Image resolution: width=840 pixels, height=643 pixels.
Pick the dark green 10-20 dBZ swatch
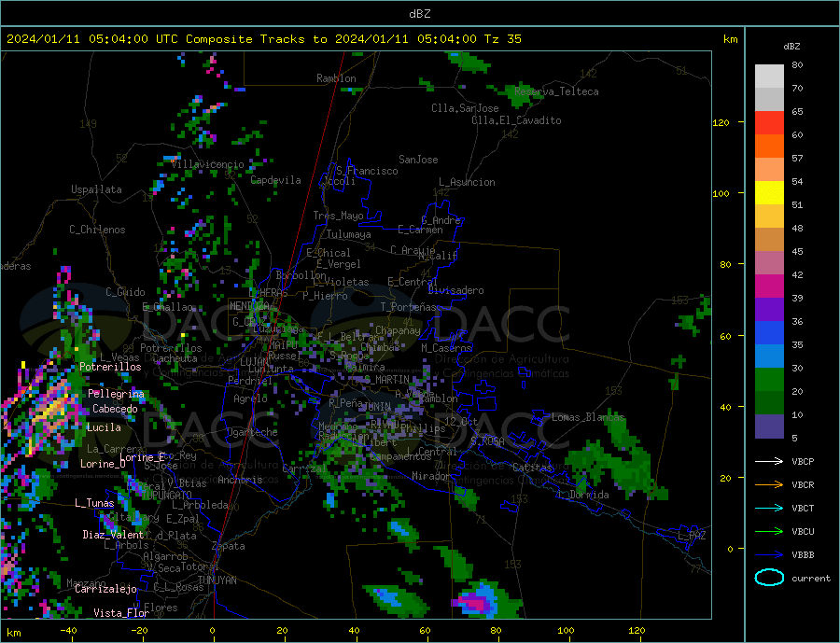point(769,402)
